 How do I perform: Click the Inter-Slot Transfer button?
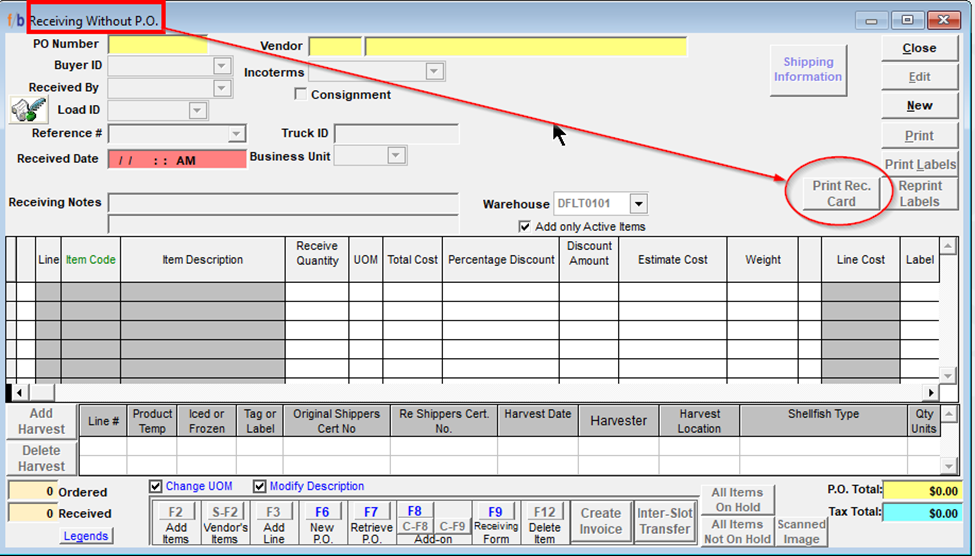pyautogui.click(x=664, y=521)
